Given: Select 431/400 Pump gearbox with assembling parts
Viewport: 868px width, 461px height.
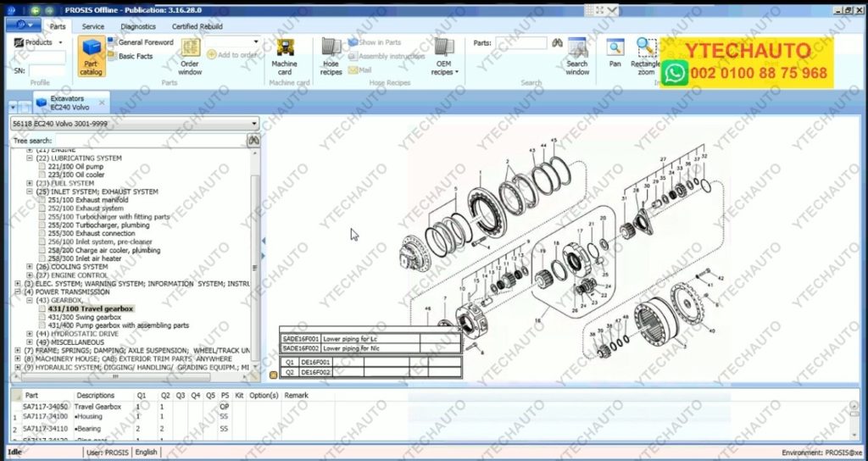Looking at the screenshot, I should pyautogui.click(x=119, y=325).
